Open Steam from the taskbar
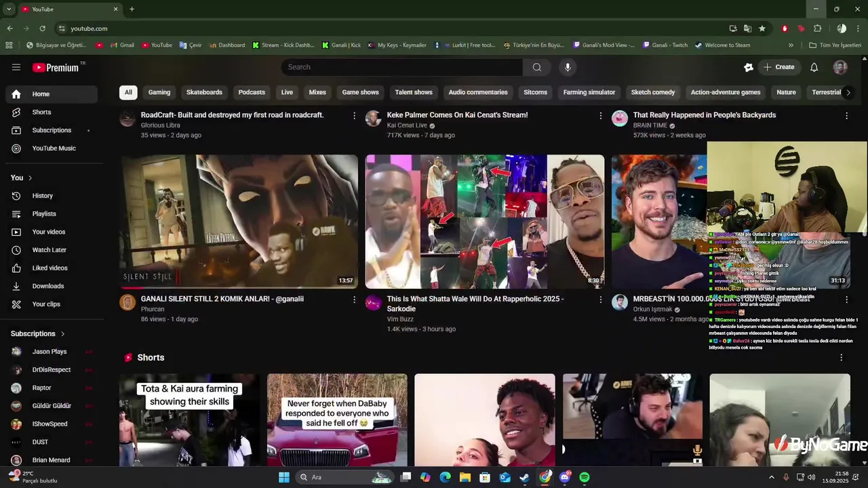This screenshot has height=488, width=868. point(525,477)
